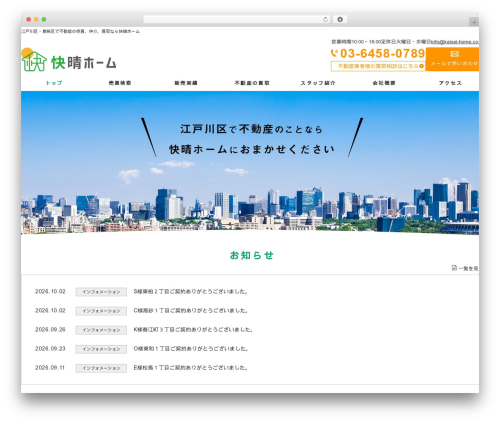Open the 会社概要 menu item
The image size is (500, 423).
coord(384,83)
